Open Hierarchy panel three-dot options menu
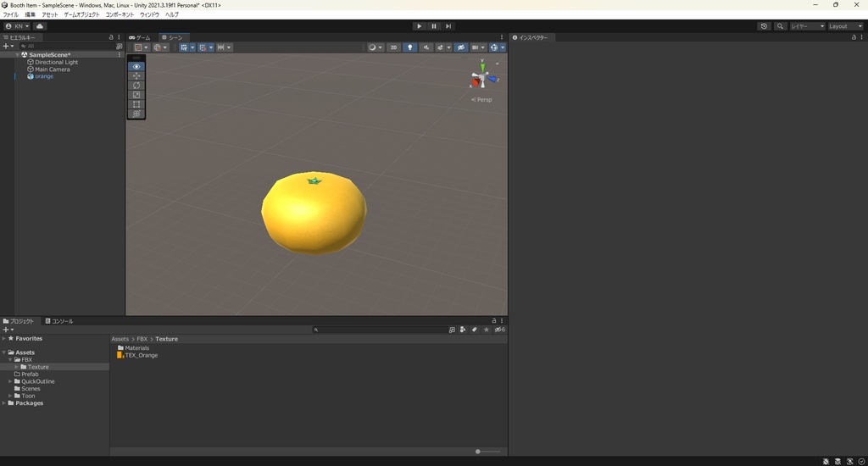Screen dimensions: 868x466 [x=119, y=37]
